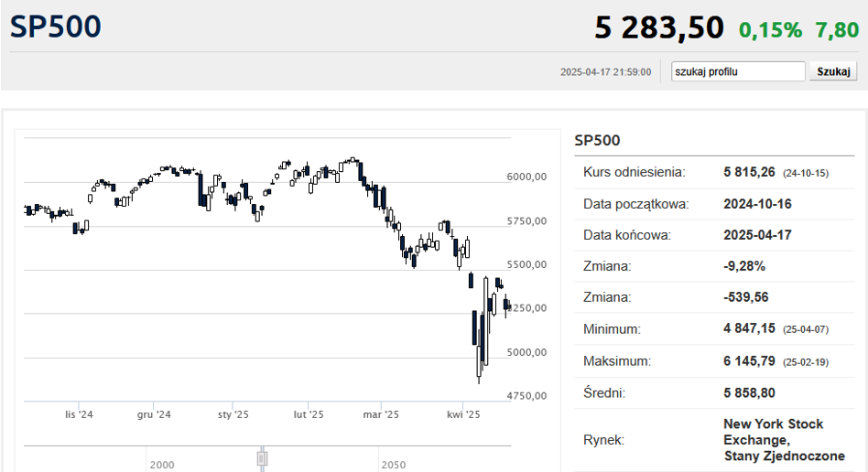Click the current price 5 283,50
The width and height of the screenshot is (868, 472).
click(x=658, y=27)
